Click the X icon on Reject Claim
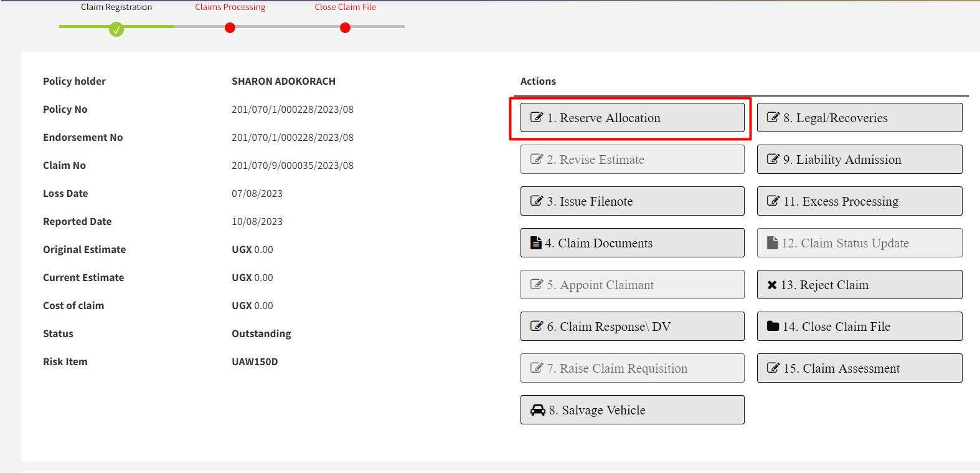 772,285
